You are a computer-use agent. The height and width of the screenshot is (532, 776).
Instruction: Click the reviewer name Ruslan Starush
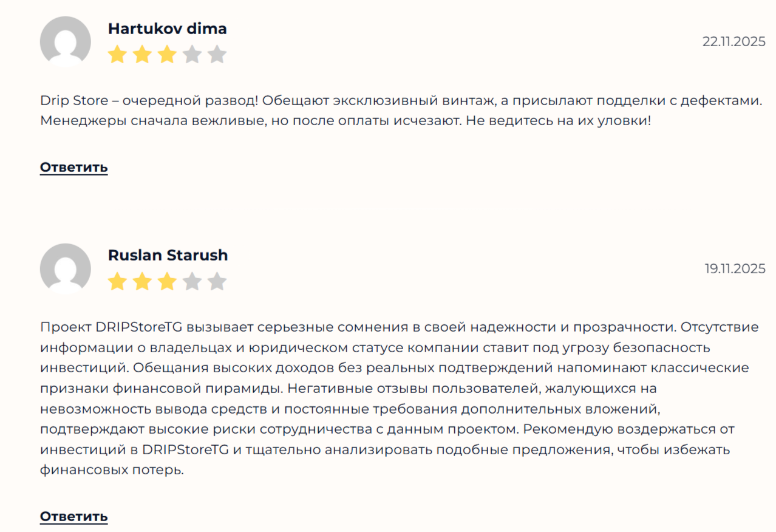168,256
